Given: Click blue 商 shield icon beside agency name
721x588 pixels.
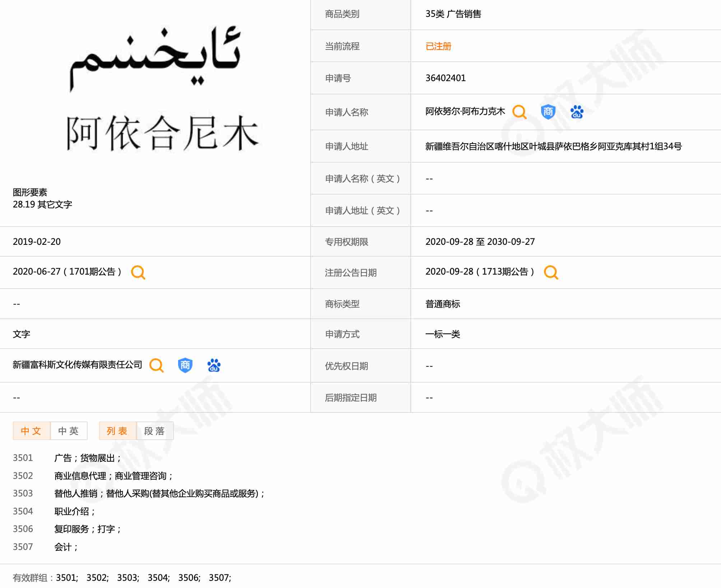Looking at the screenshot, I should tap(185, 365).
